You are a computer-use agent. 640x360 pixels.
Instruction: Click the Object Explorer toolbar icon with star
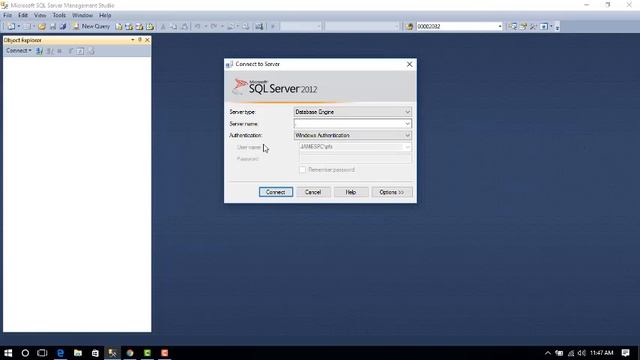[x=523, y=27]
